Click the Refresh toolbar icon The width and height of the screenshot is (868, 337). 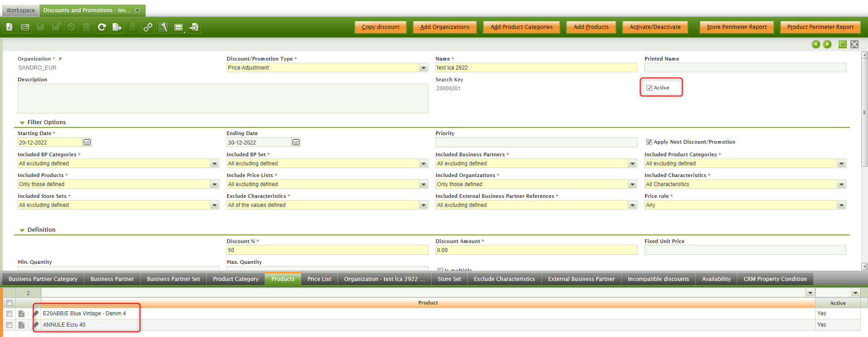tap(102, 27)
